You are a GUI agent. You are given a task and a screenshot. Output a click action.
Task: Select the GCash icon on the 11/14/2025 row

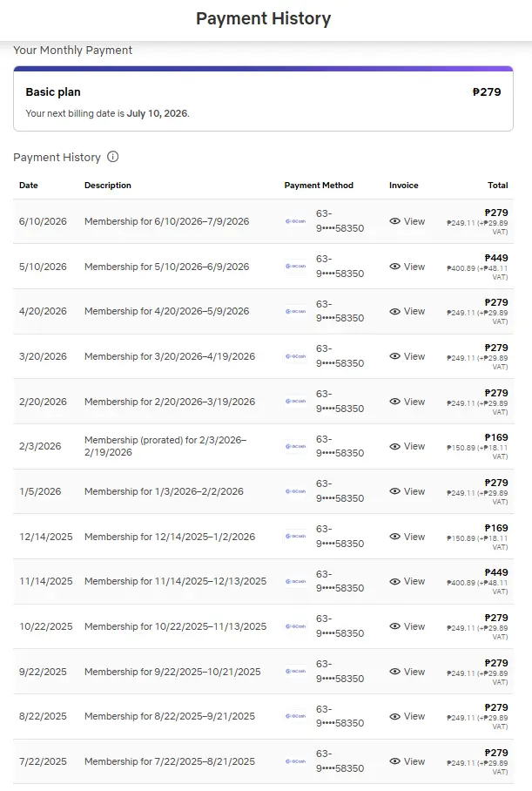click(x=295, y=581)
